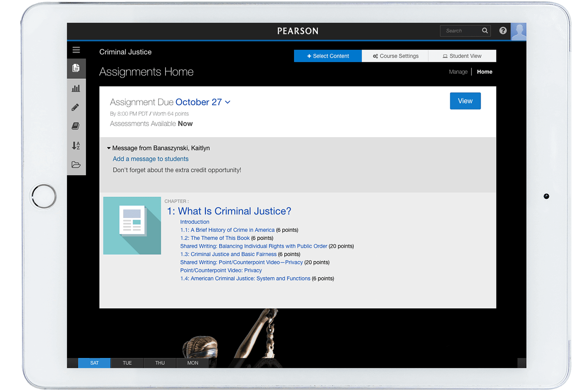Open the book eText sidebar icon
The height and width of the screenshot is (391, 588).
tap(76, 126)
